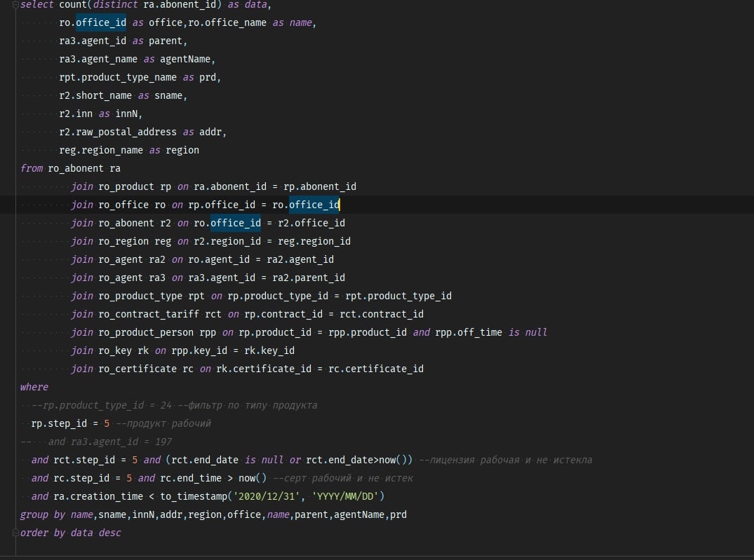This screenshot has width=754, height=560.
Task: Click the 'from' keyword
Action: click(32, 168)
